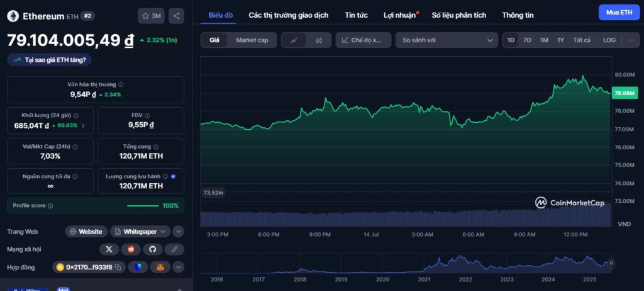The image size is (644, 291).
Task: Copy the contract address 0x2170...f933f8
Action: click(118, 268)
